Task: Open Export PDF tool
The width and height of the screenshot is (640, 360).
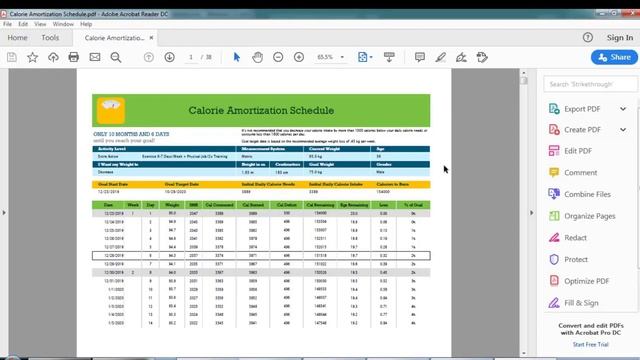Action: 582,109
